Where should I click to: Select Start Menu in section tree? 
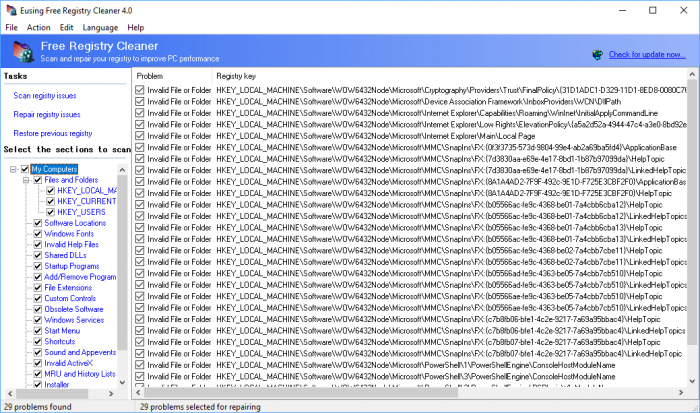click(62, 331)
